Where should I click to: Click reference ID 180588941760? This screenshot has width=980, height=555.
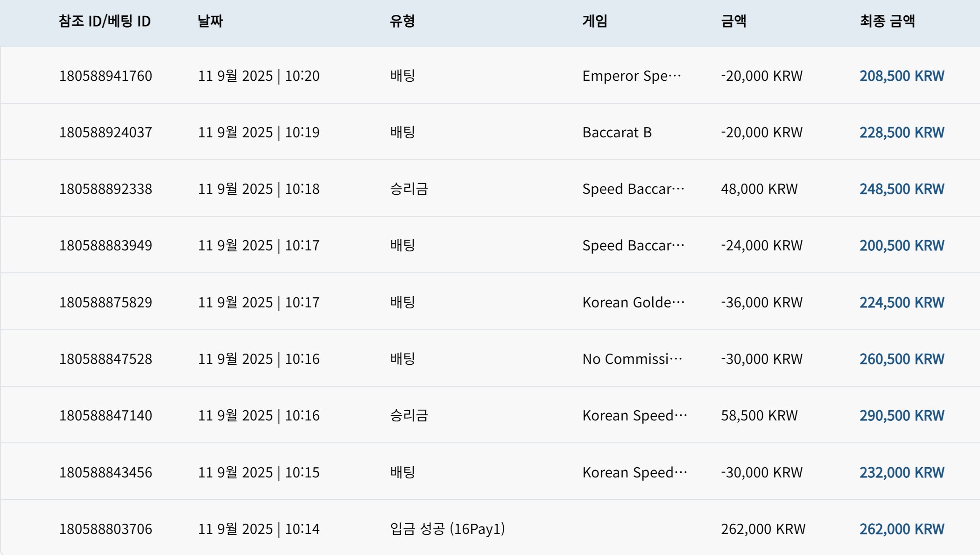coord(106,76)
